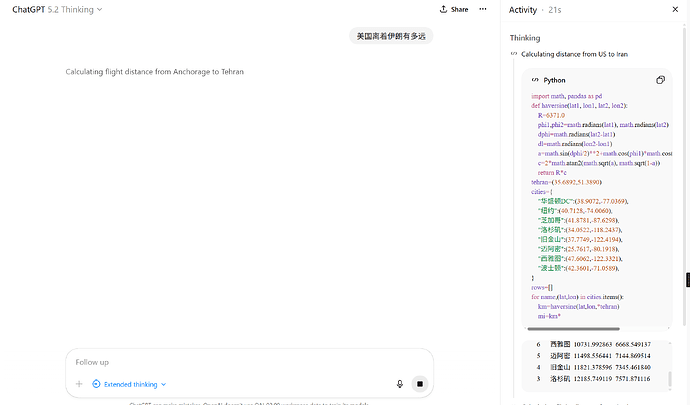Copy the Python code block
This screenshot has width=690, height=405.
660,80
